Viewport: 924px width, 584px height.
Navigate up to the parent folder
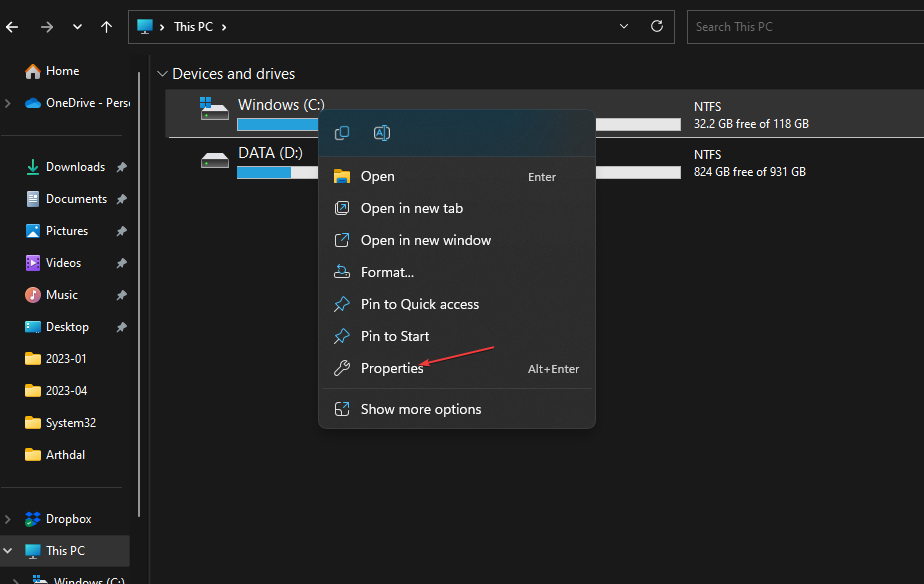(x=106, y=27)
